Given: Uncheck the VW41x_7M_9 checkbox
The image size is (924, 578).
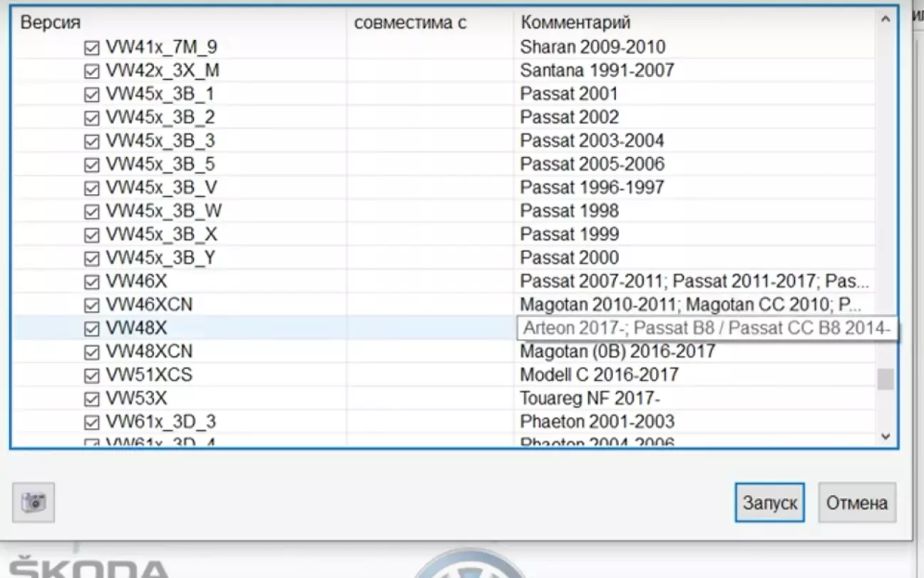Looking at the screenshot, I should 91,48.
